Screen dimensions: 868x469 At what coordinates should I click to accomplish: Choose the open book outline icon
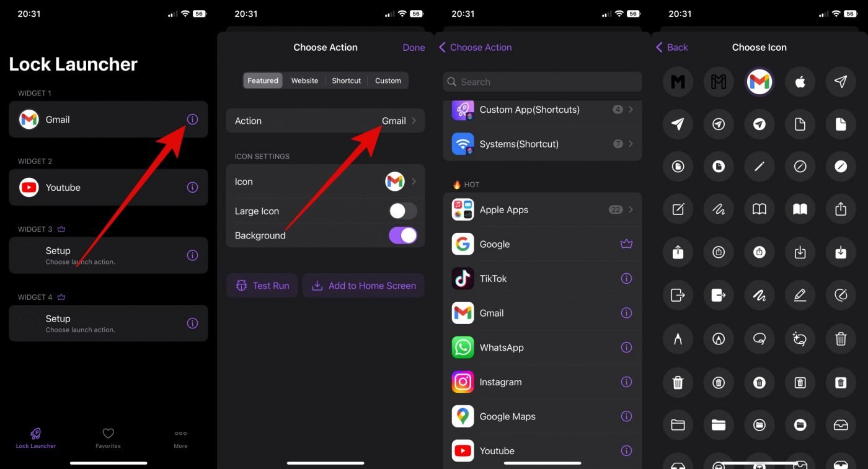click(x=759, y=209)
